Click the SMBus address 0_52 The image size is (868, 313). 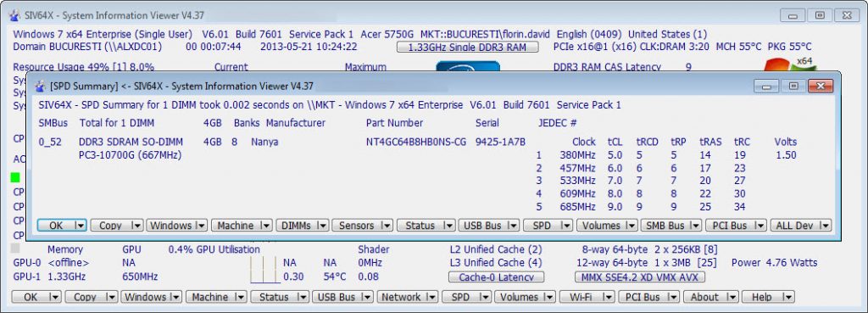pyautogui.click(x=50, y=143)
